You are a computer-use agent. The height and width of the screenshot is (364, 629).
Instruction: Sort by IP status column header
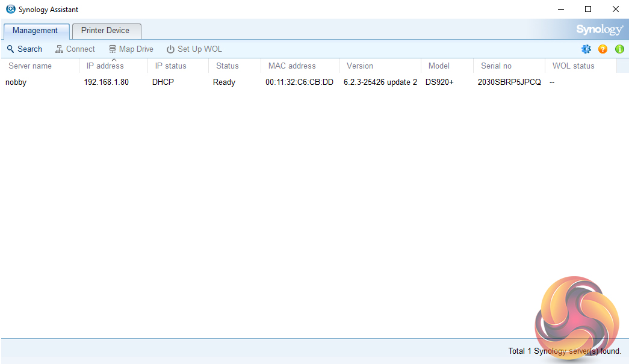[178, 66]
